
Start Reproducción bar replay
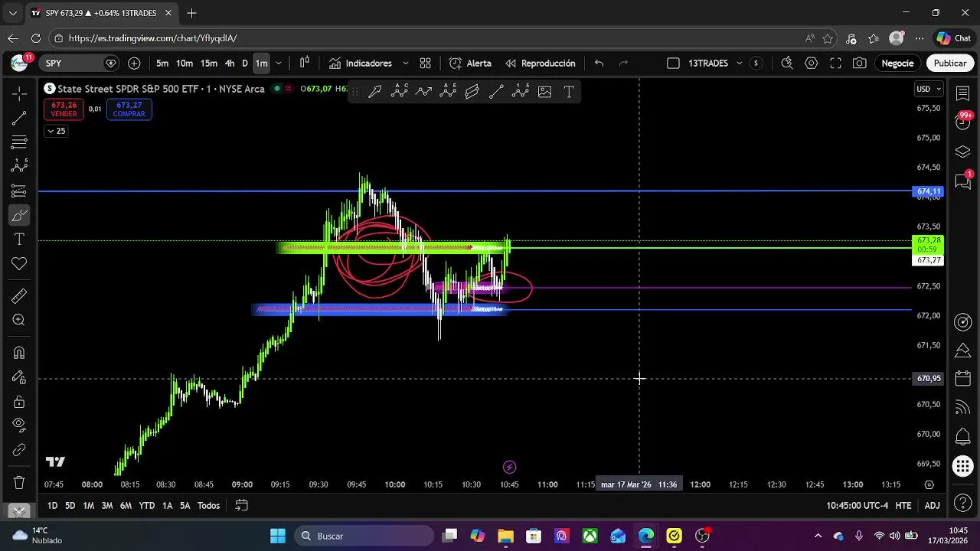click(540, 64)
